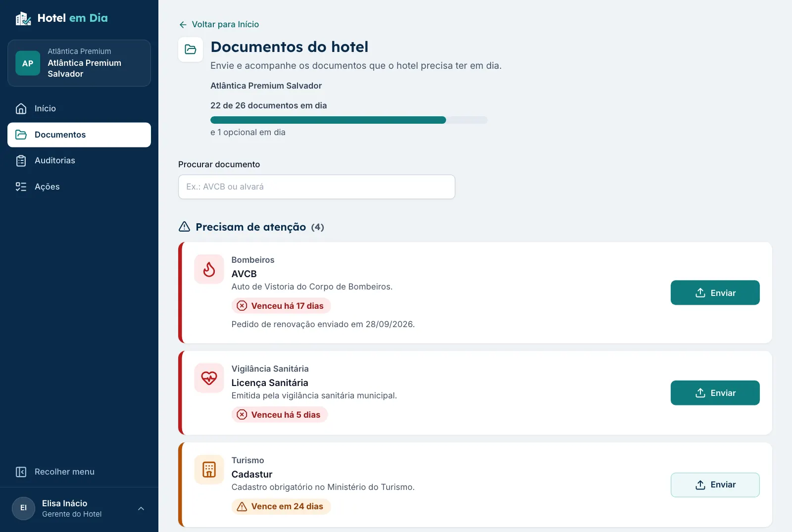Open the Atlântica Premium Salvador hotel selector
This screenshot has width=792, height=532.
coord(79,63)
